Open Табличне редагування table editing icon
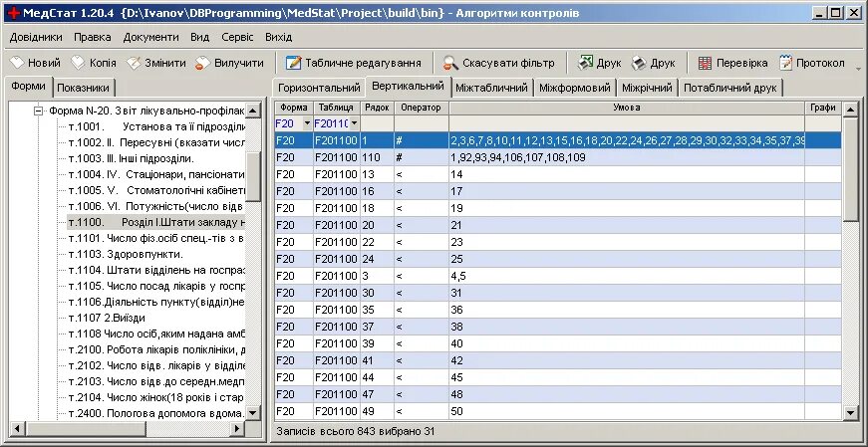 click(x=293, y=63)
